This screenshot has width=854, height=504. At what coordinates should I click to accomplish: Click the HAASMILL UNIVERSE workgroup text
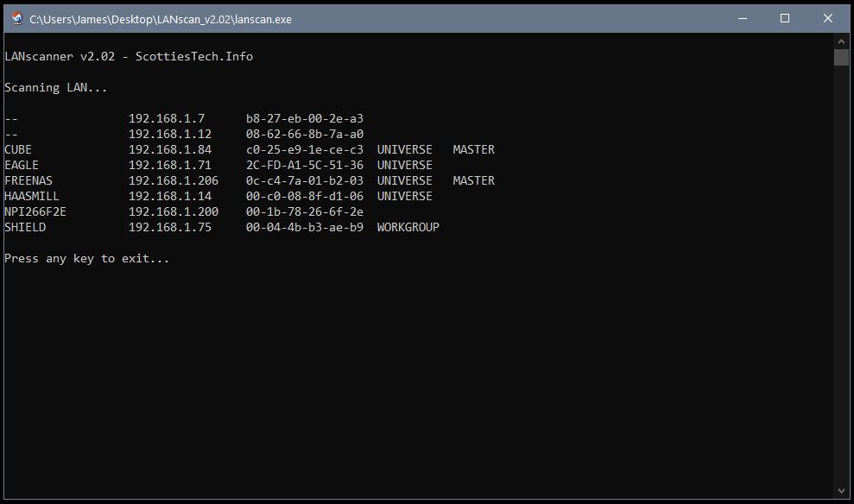(405, 196)
